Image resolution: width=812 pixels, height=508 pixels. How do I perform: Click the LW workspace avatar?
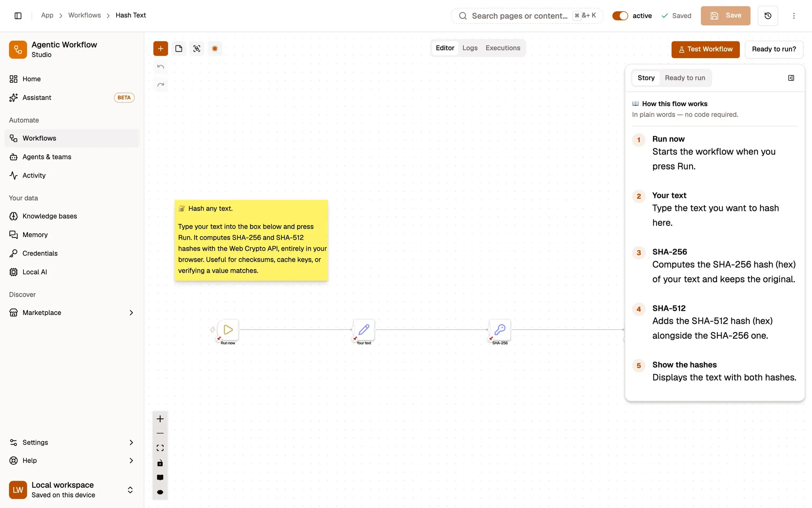coord(18,490)
